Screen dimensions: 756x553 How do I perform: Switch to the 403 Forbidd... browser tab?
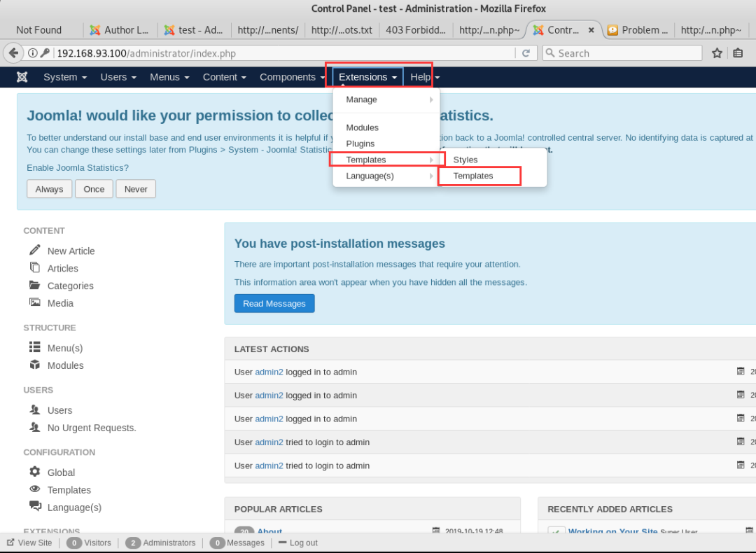[416, 30]
